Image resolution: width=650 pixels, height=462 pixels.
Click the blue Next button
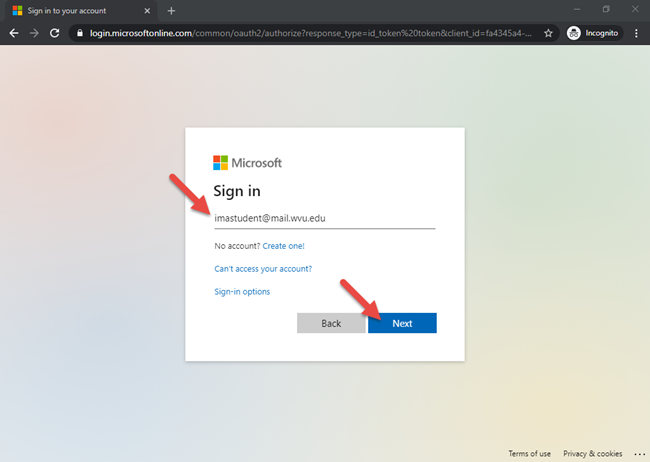point(402,323)
